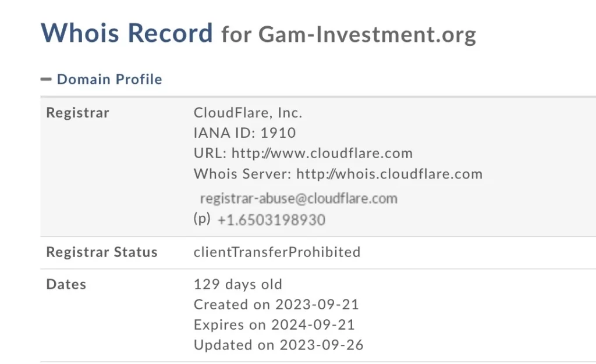596x364 pixels.
Task: Select the Updated on 2023-09-26 date
Action: coord(278,344)
